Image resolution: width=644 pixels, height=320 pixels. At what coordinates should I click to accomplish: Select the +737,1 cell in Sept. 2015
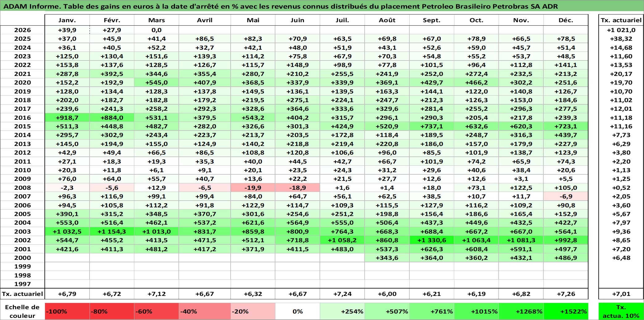[x=432, y=126]
